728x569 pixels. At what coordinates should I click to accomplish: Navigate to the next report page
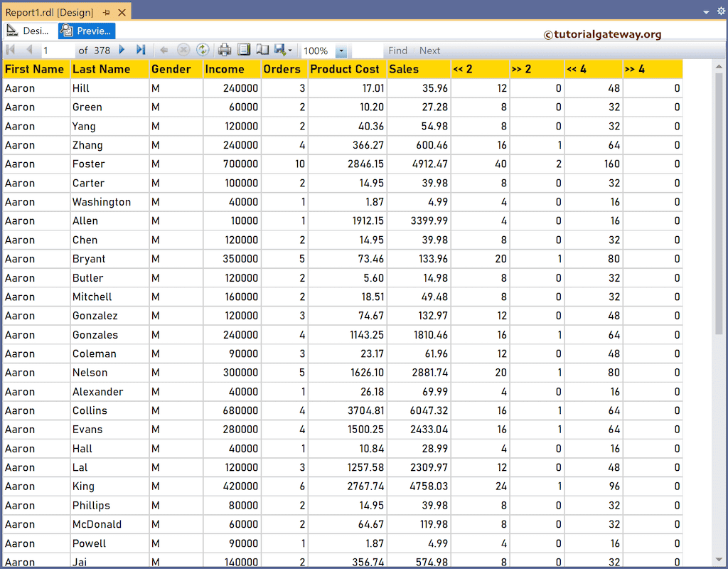[x=122, y=50]
